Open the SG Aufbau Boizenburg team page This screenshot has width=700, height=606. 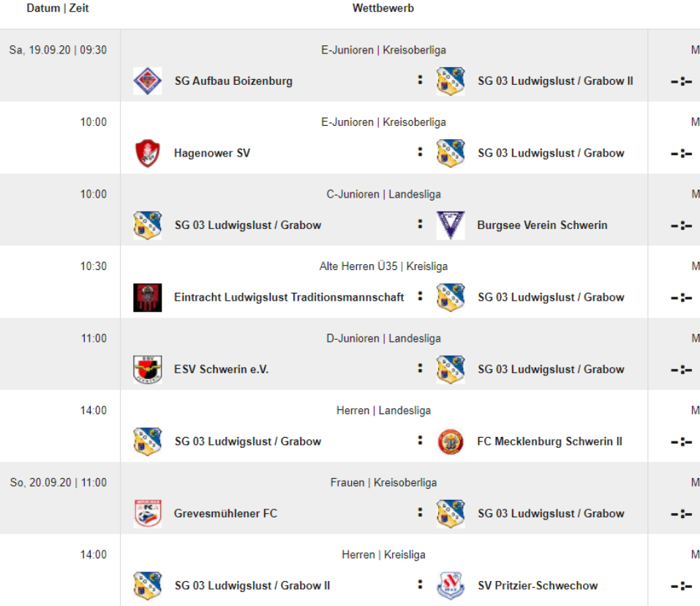[x=233, y=81]
